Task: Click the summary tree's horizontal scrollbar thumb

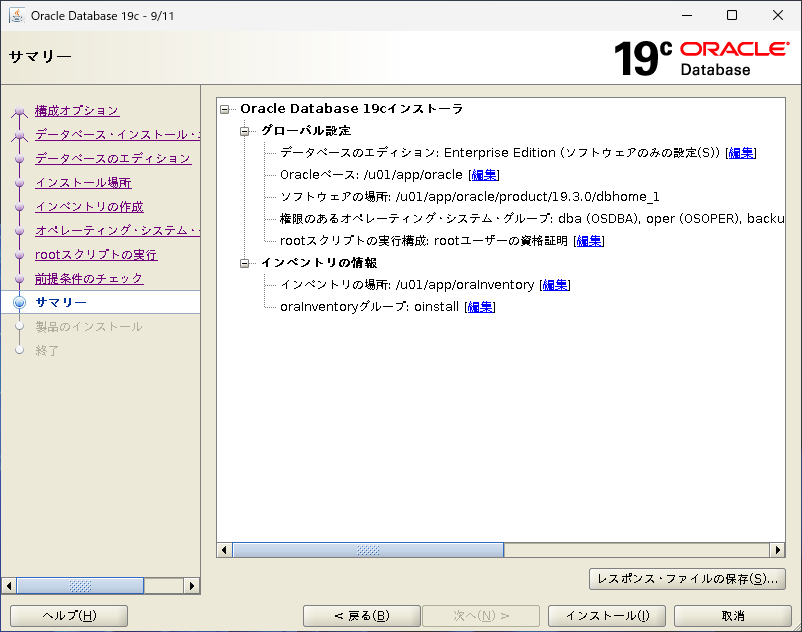Action: coord(368,550)
